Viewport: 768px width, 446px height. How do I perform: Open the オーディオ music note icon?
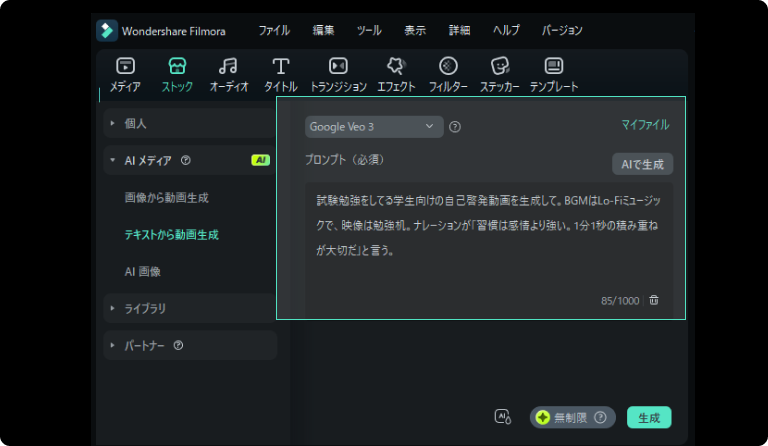[228, 66]
